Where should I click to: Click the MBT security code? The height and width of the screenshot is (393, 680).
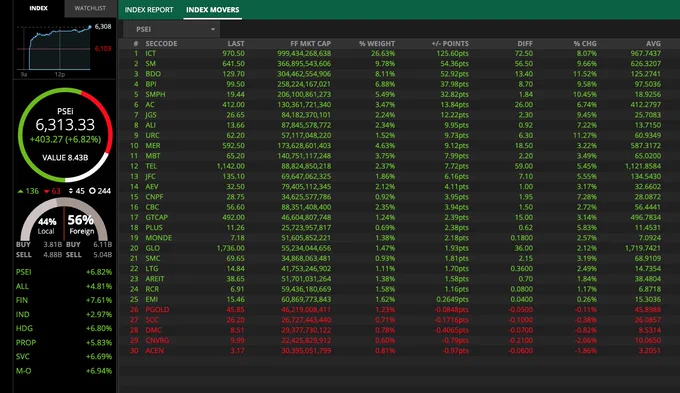tap(153, 156)
